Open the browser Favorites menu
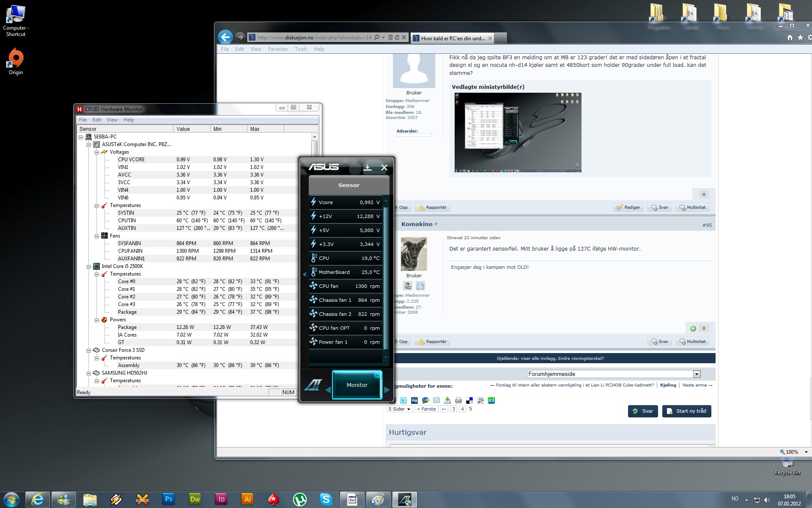 [x=278, y=49]
